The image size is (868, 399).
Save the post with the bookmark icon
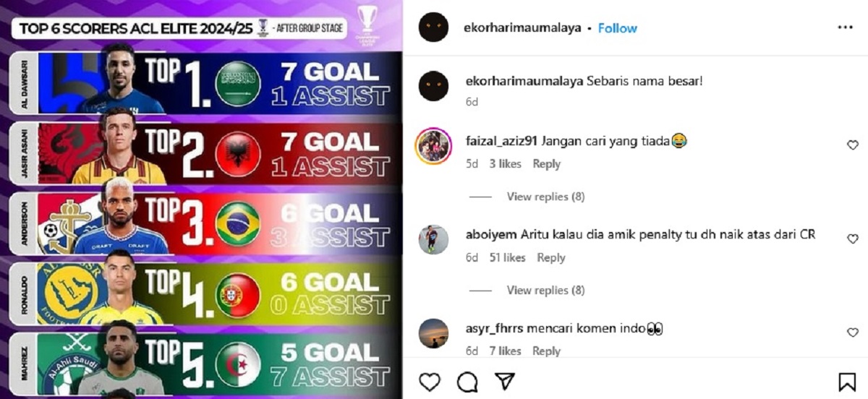(x=847, y=382)
